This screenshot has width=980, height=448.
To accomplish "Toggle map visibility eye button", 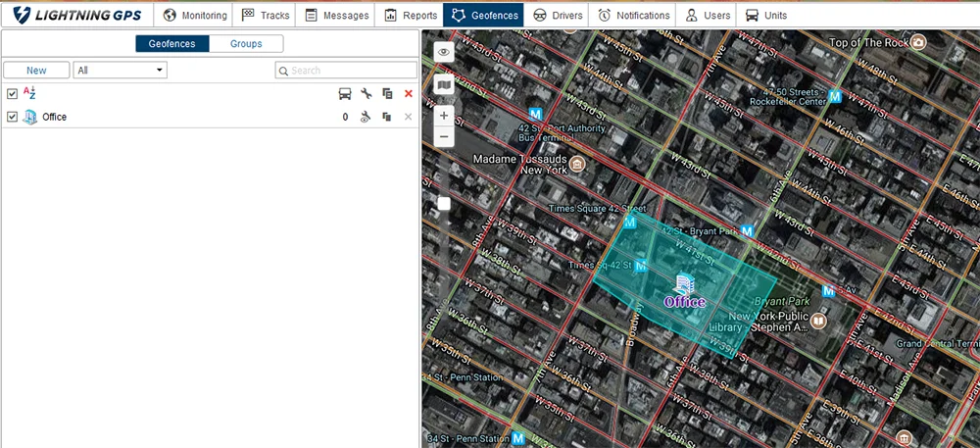I will click(444, 51).
